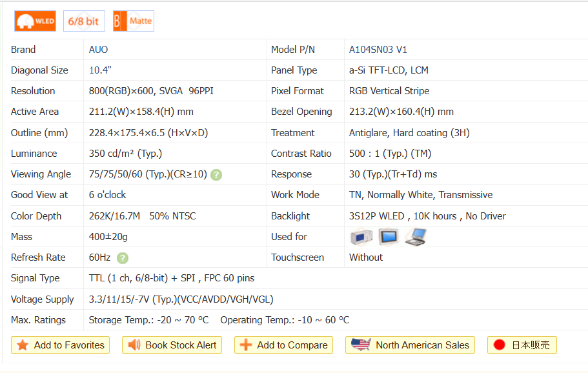Click the Add to Compare button

[x=283, y=345]
